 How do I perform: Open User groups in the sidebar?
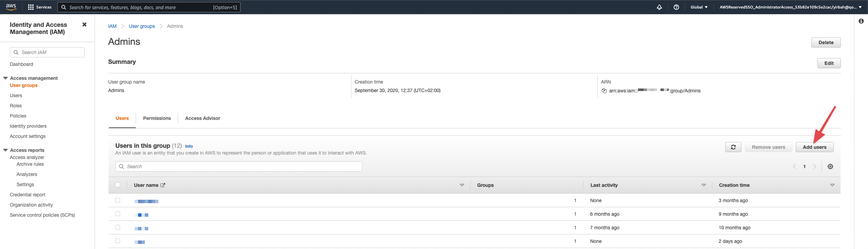click(x=24, y=85)
